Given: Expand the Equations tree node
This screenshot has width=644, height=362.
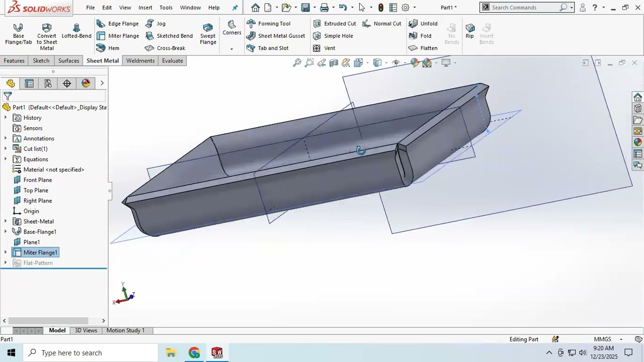Looking at the screenshot, I should point(6,159).
